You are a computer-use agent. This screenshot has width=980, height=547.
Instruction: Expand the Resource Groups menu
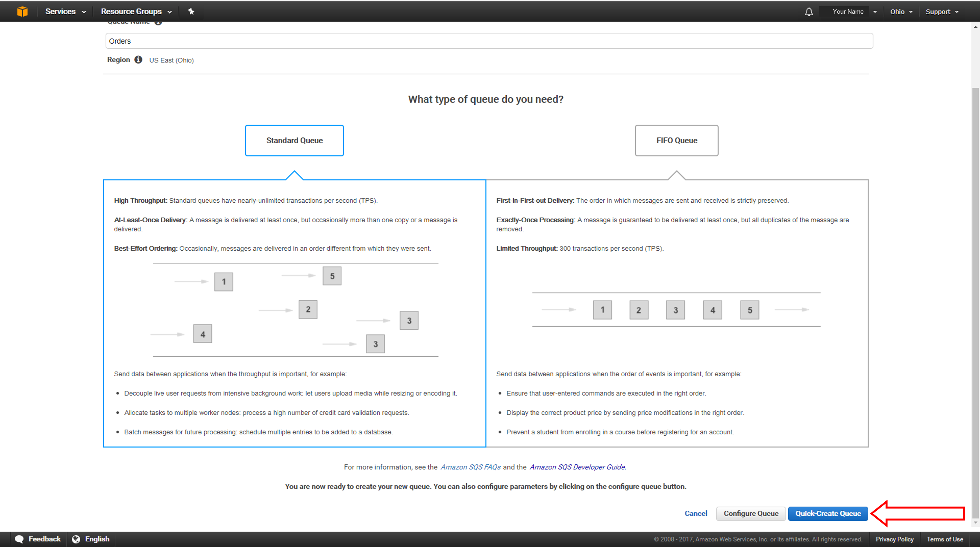tap(135, 11)
